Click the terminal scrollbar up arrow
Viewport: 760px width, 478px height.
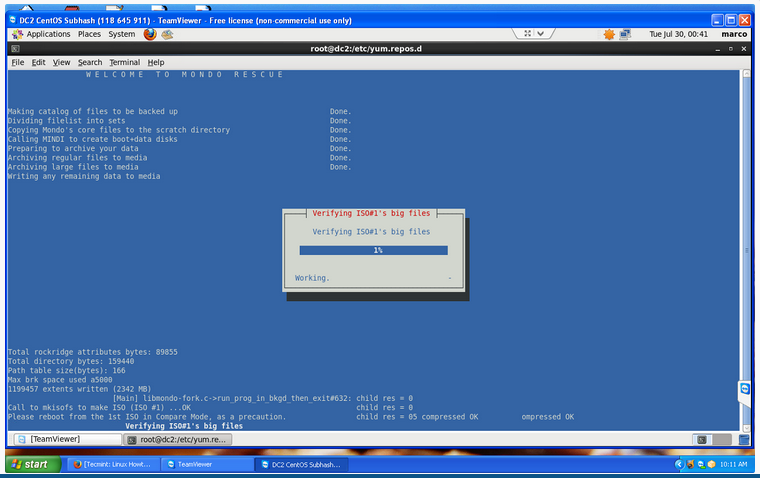point(746,74)
